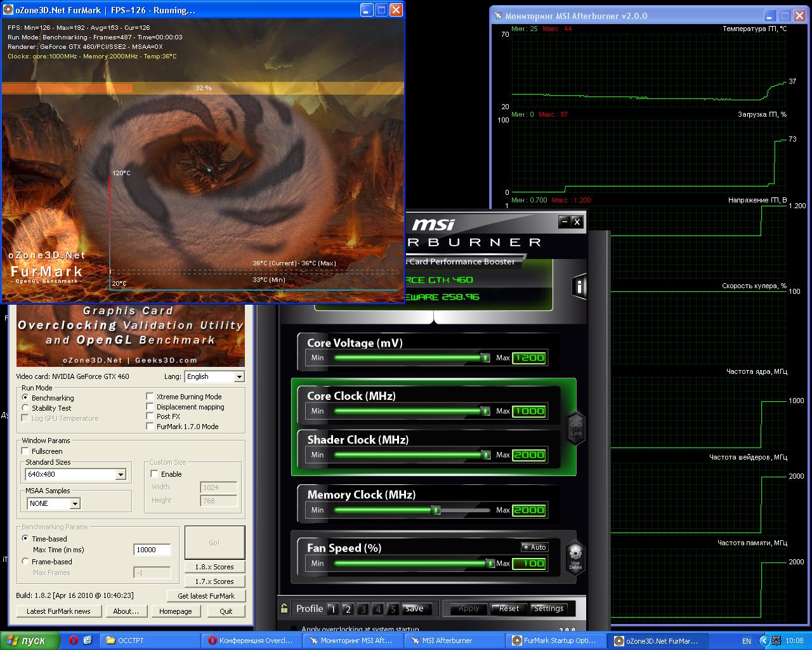Click the tray clock showing 10:08

(x=794, y=641)
